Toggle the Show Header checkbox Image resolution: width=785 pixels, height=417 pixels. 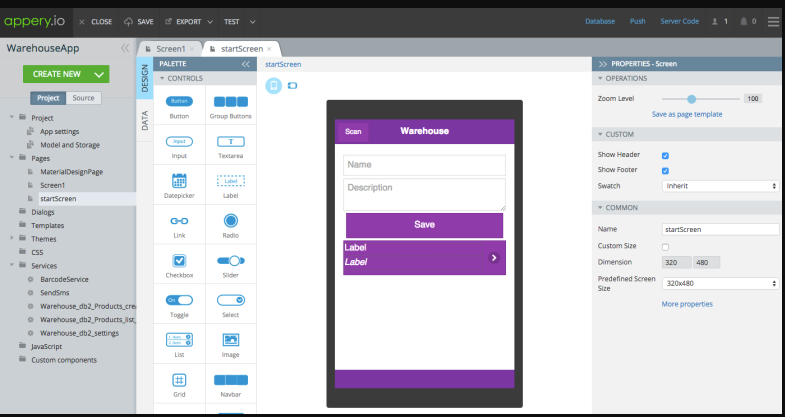click(x=665, y=156)
